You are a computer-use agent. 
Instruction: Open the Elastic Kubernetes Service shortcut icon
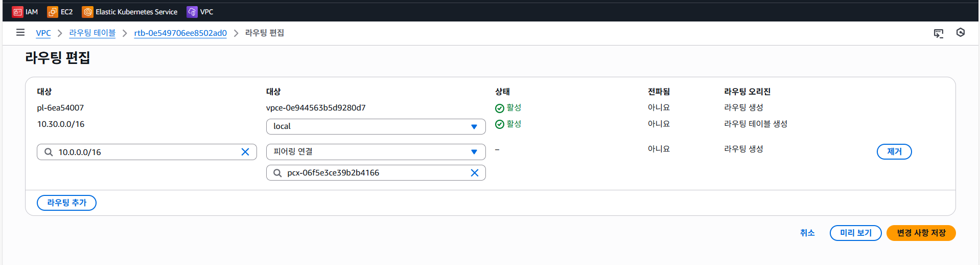click(x=88, y=12)
